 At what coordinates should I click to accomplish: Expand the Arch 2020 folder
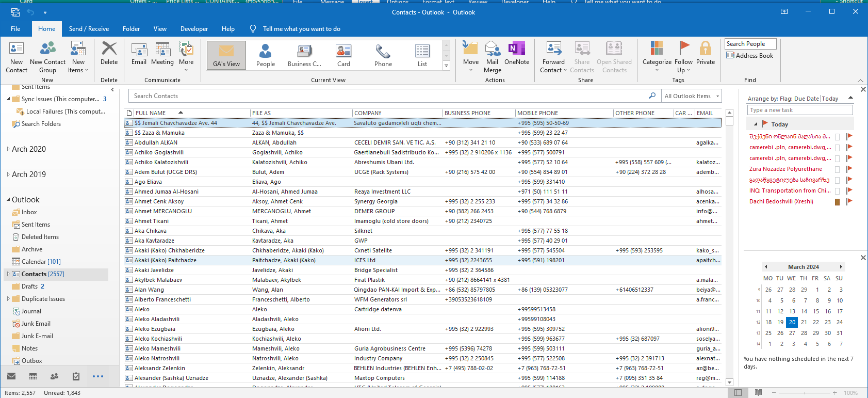[x=8, y=149]
